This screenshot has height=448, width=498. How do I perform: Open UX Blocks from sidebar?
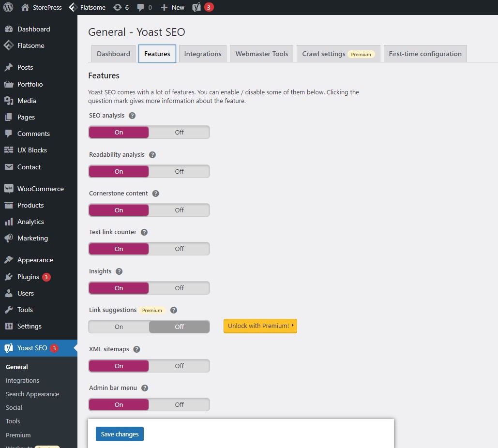click(x=39, y=150)
